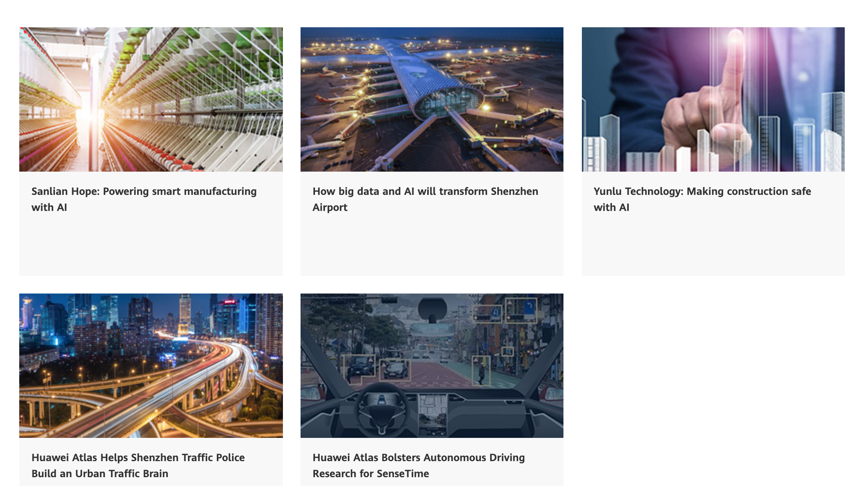Click 'Build an Urban Traffic Brain' text line
This screenshot has width=868, height=486.
point(100,474)
